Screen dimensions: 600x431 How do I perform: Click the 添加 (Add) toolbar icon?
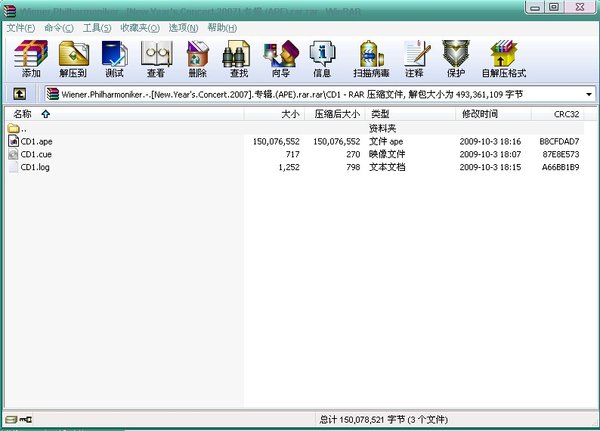[31, 59]
